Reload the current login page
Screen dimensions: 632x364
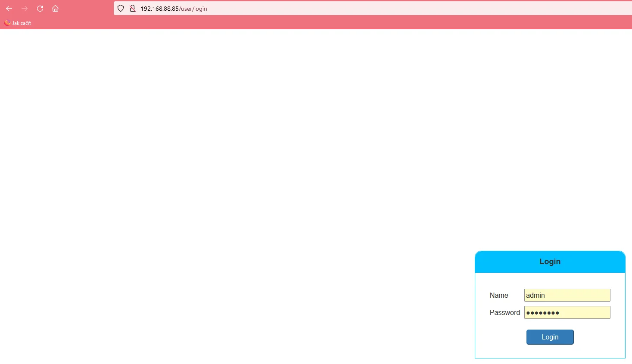40,9
